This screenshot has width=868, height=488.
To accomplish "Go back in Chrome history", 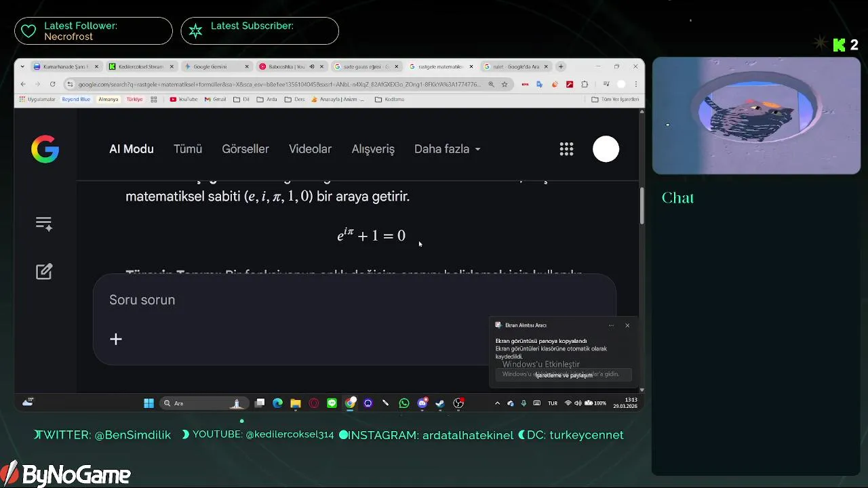I will click(23, 84).
